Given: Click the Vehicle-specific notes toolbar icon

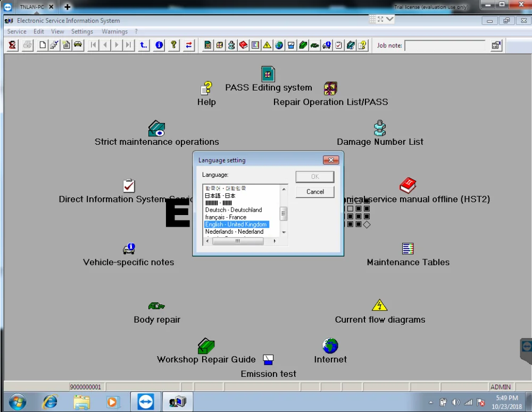Looking at the screenshot, I should (327, 45).
